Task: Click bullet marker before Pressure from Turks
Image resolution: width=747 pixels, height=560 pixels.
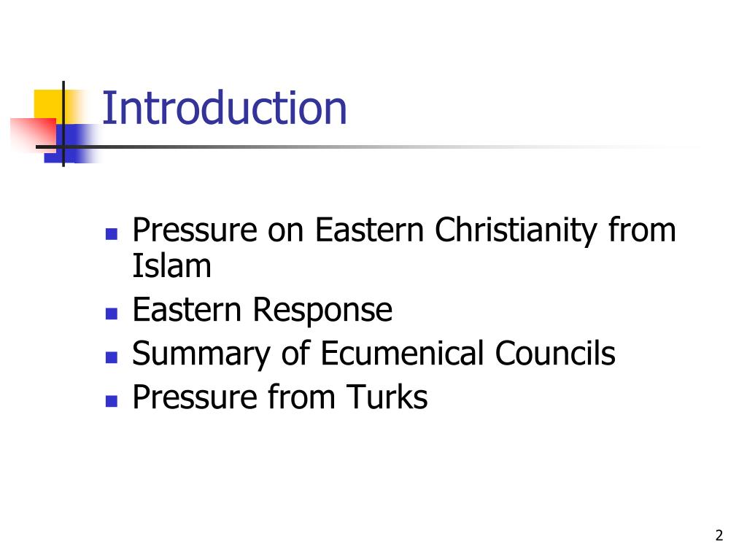Action: [112, 401]
